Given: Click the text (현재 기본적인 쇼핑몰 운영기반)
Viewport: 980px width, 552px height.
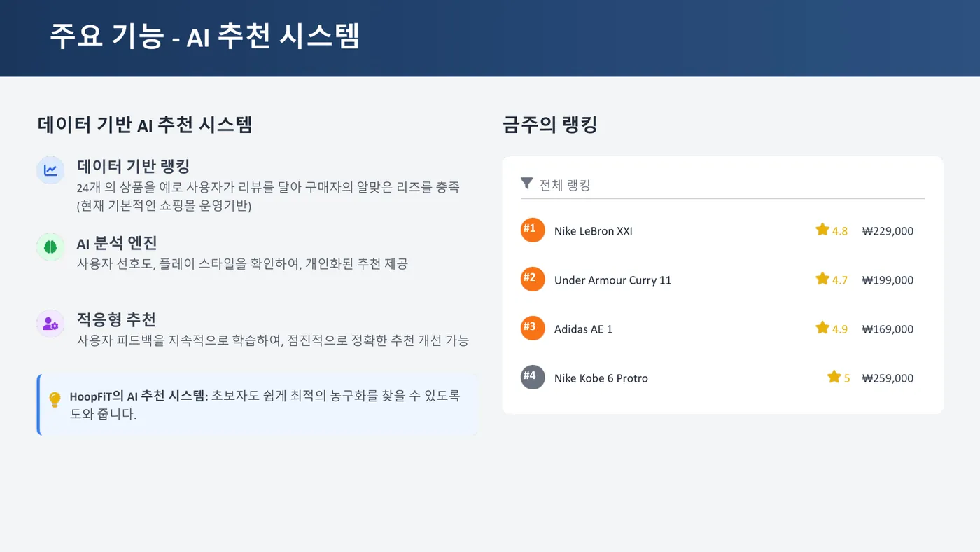Looking at the screenshot, I should point(164,206).
